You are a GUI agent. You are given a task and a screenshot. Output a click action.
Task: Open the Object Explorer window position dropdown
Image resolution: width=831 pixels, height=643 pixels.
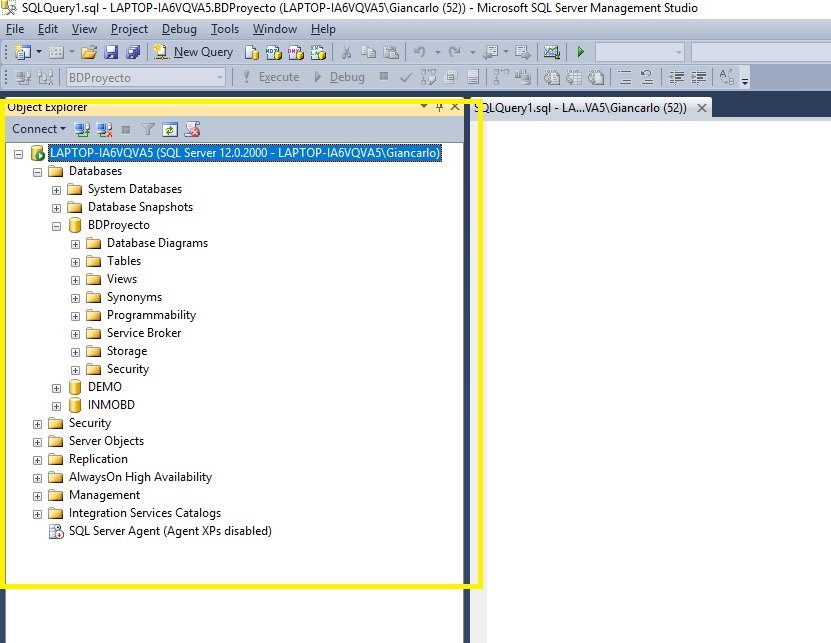tap(424, 107)
